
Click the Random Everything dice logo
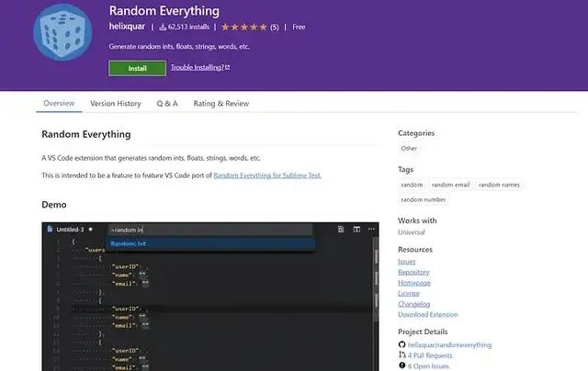(62, 32)
